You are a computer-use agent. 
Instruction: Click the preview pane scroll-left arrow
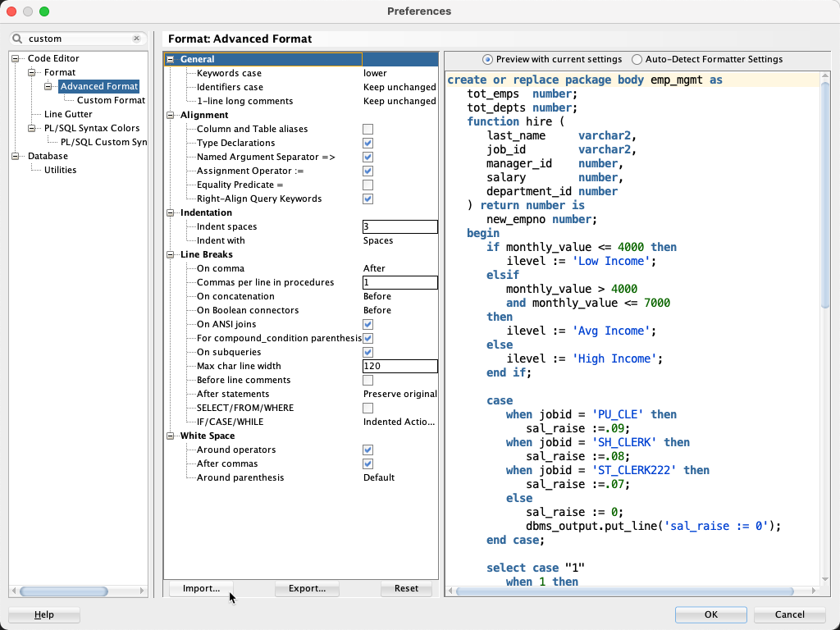pyautogui.click(x=450, y=591)
